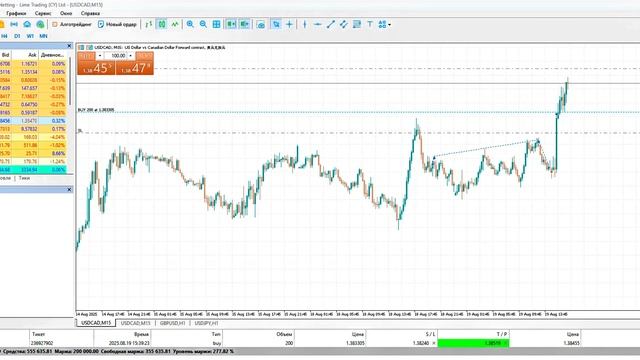Select the row with Ask 1.16721

click(33, 64)
